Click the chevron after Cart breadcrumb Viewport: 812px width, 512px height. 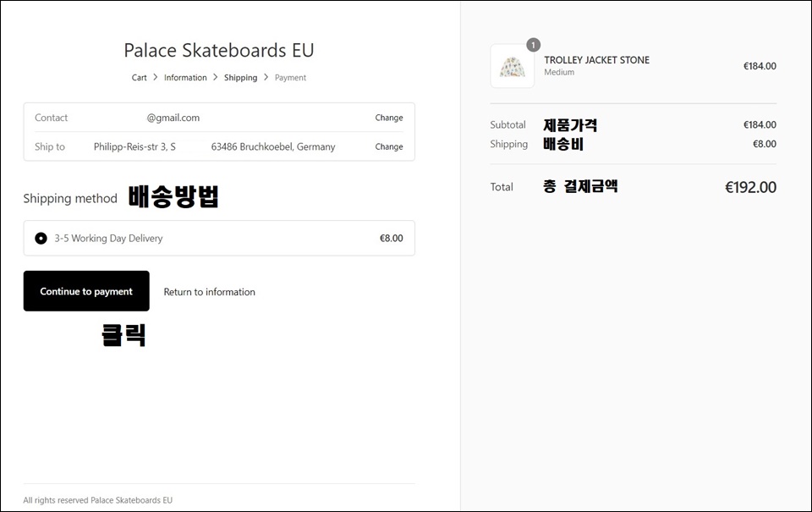tap(156, 77)
